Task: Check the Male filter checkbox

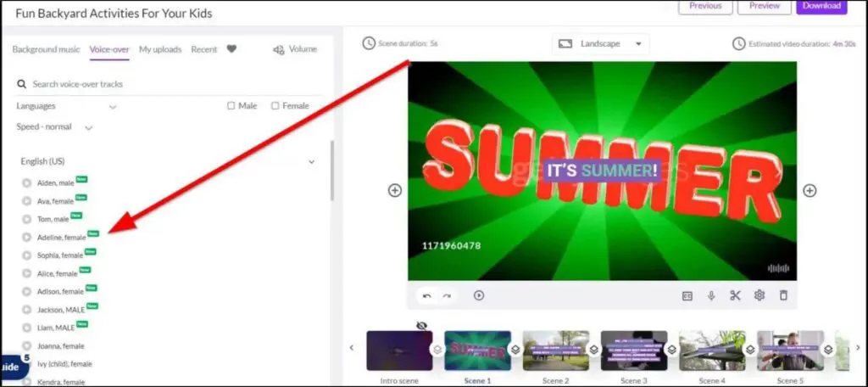Action: click(x=231, y=106)
